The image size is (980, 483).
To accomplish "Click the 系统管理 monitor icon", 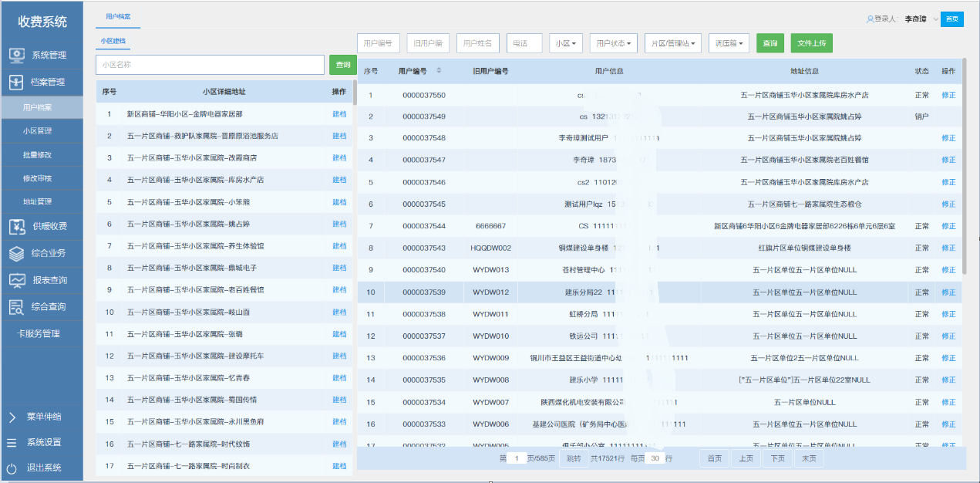I will pyautogui.click(x=16, y=55).
